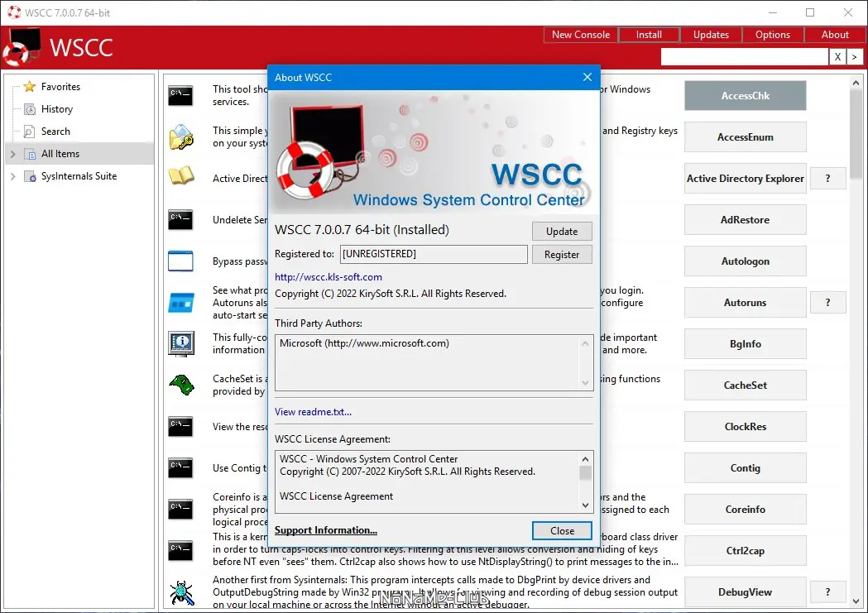Launch BgInfo with its button
Viewport: 868px width, 613px height.
745,343
